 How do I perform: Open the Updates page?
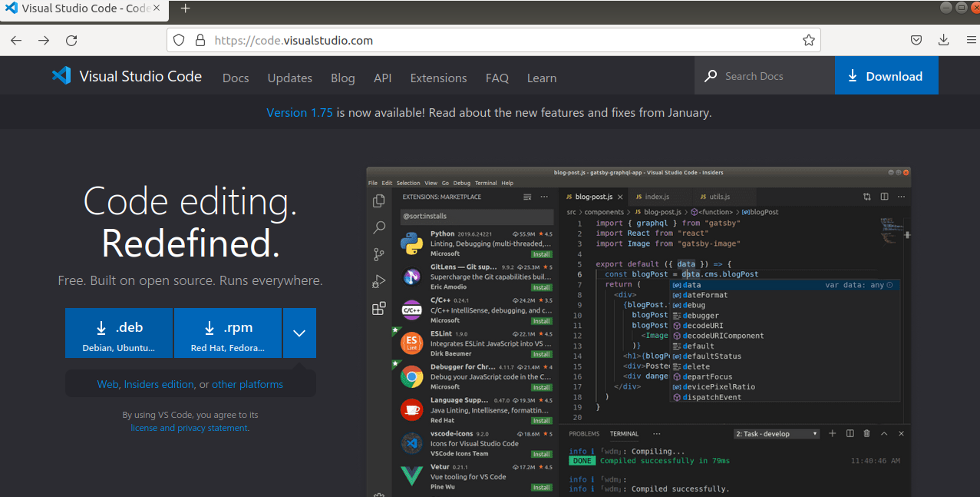(x=290, y=78)
